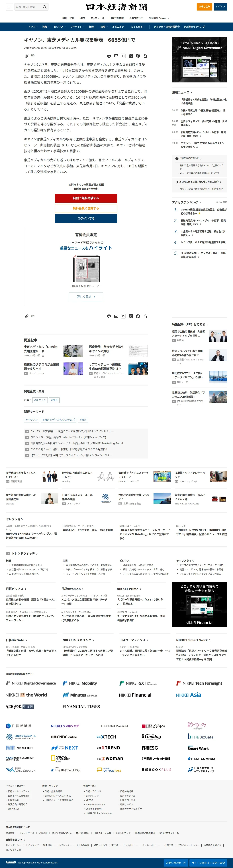Click 無料会員に登録する button
This screenshot has width=233, height=868.
(x=86, y=208)
